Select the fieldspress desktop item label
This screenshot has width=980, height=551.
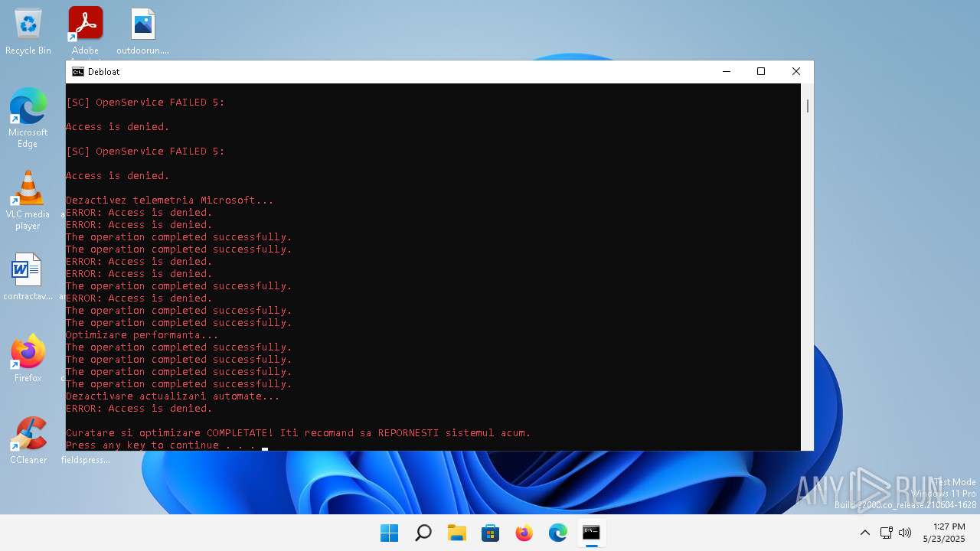(86, 460)
